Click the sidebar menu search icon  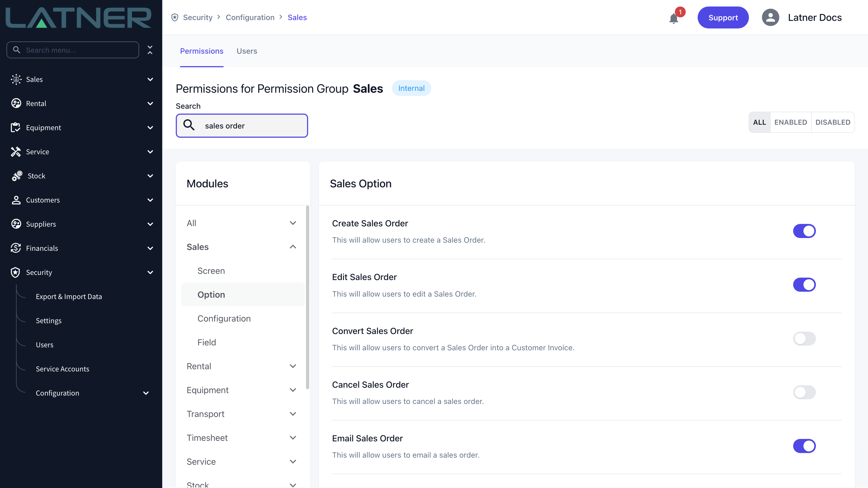17,50
